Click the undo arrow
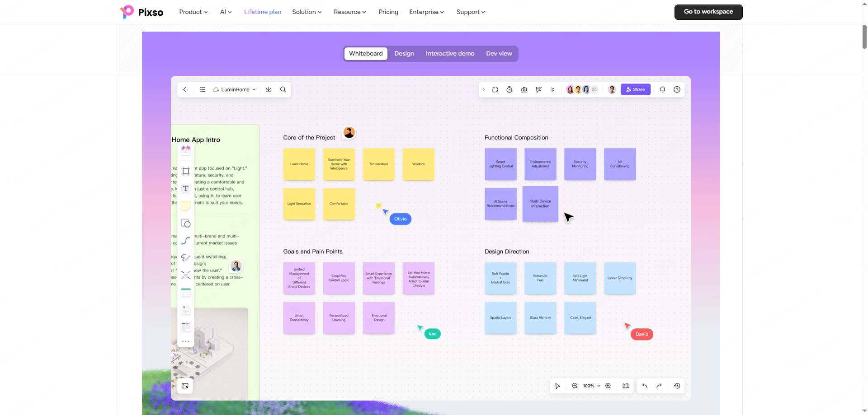868x415 pixels. pos(645,386)
